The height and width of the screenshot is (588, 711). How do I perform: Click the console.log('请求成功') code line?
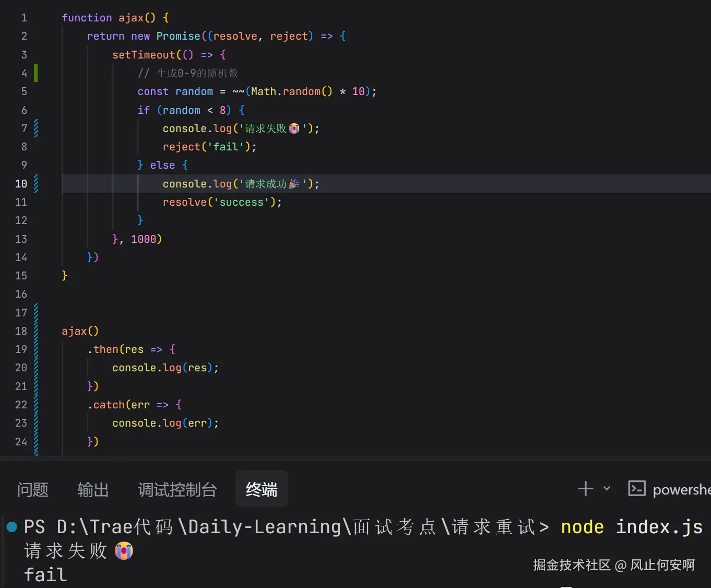pyautogui.click(x=241, y=184)
